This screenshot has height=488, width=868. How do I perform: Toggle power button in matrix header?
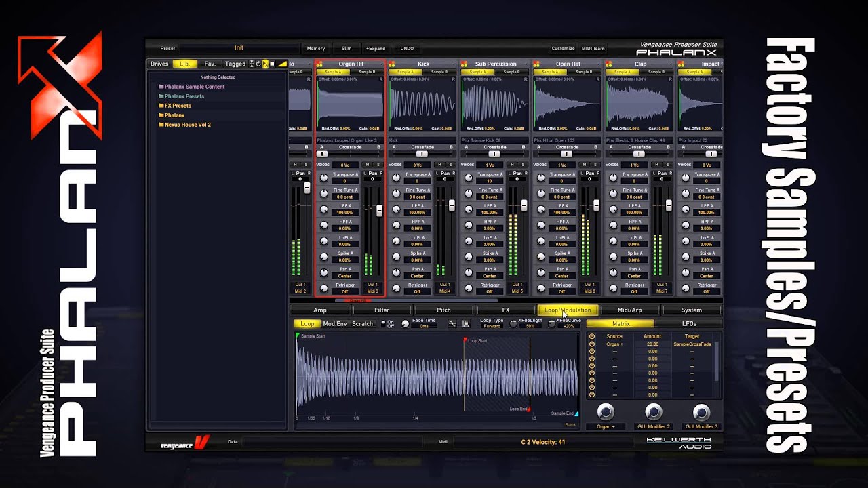click(592, 336)
